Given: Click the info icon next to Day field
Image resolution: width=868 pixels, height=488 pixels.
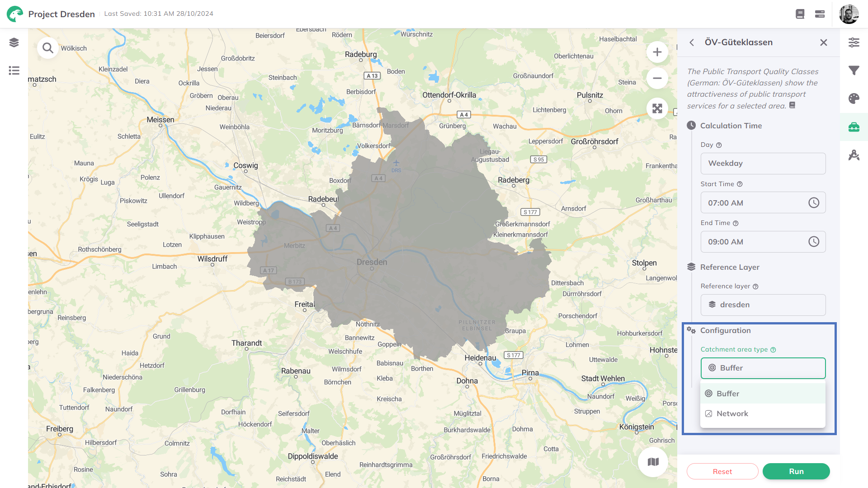Looking at the screenshot, I should (719, 145).
